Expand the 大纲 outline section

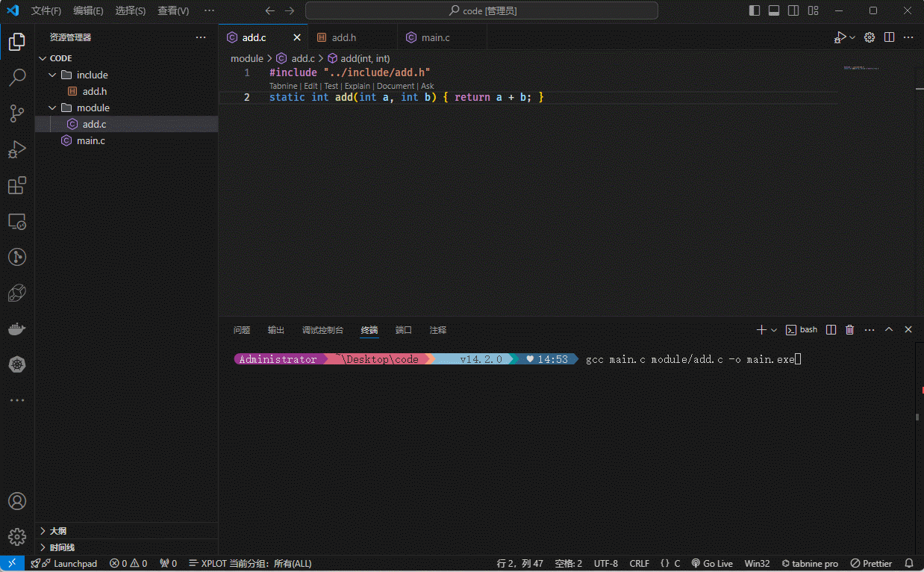coord(58,531)
